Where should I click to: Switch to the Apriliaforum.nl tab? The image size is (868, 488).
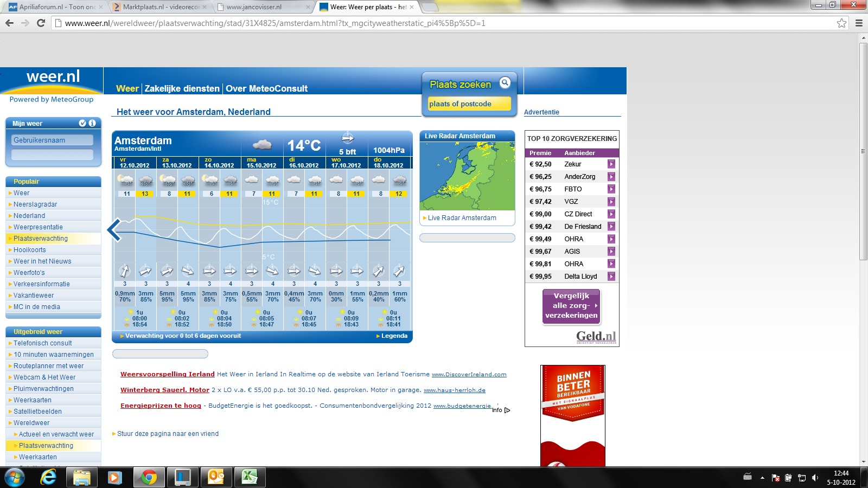56,7
